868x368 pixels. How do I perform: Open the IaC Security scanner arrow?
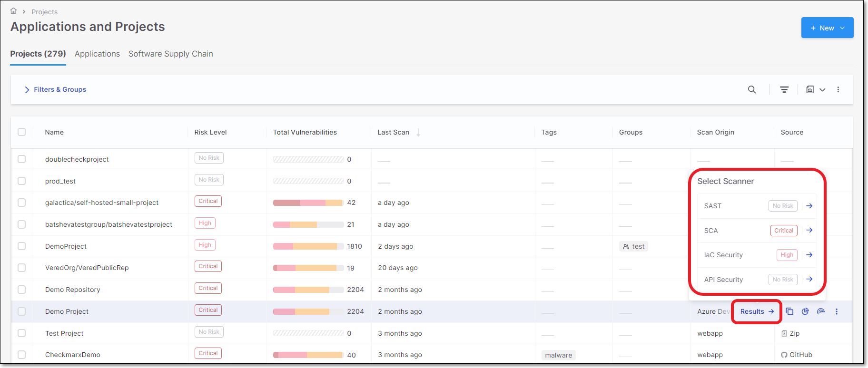809,255
